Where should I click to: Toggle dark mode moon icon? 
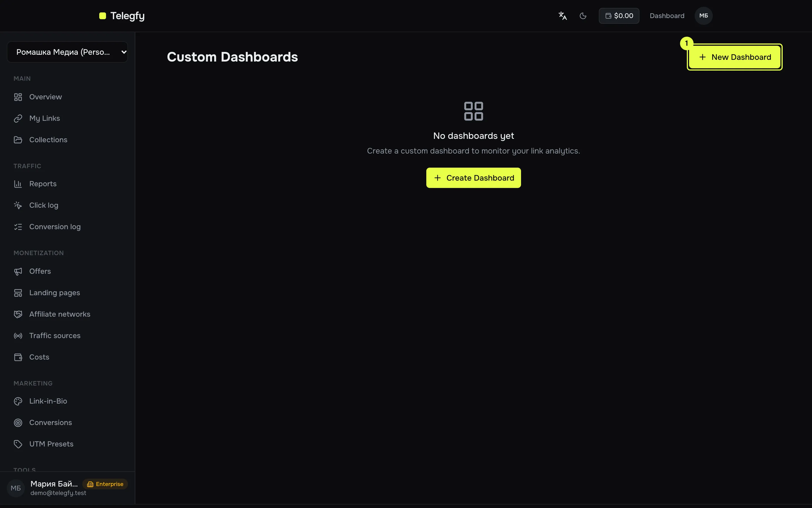(583, 16)
